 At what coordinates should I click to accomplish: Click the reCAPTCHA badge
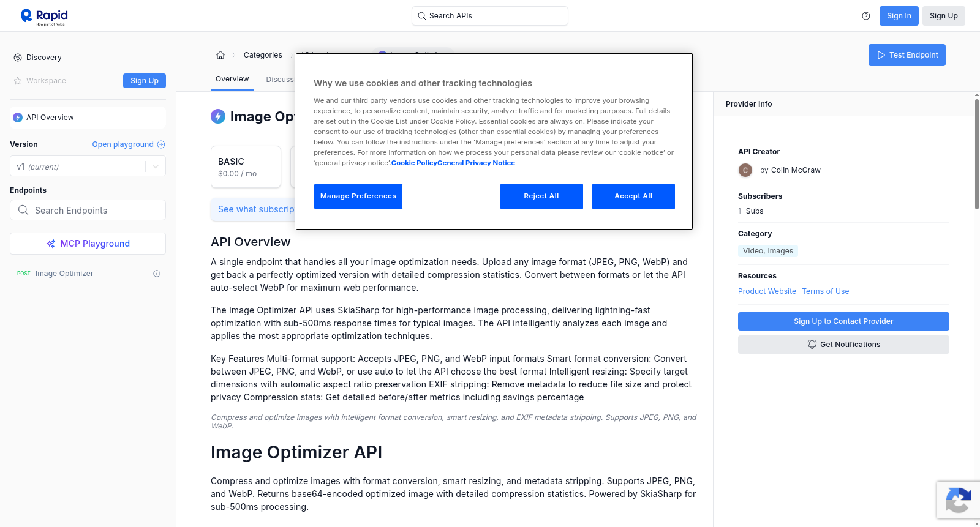pyautogui.click(x=958, y=500)
